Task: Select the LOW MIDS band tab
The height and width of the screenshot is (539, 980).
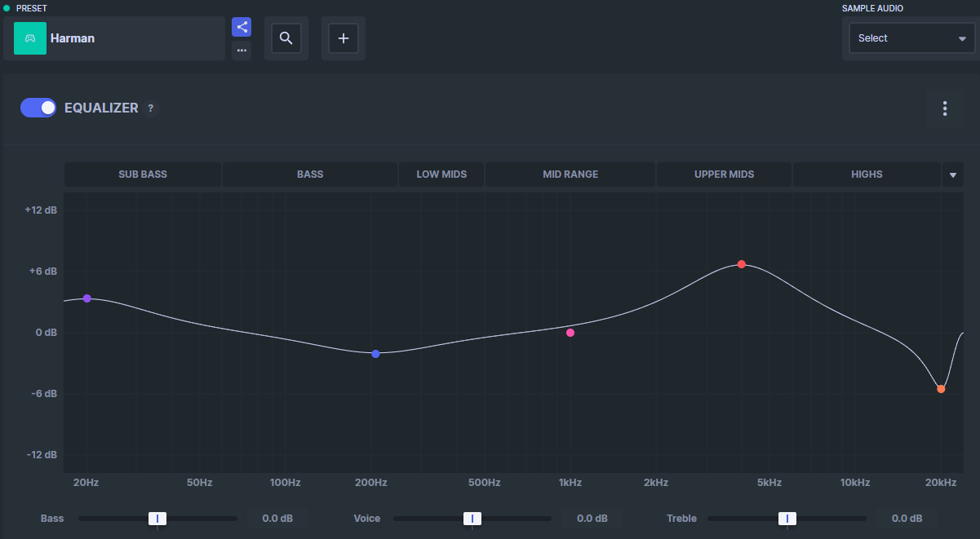Action: click(441, 175)
